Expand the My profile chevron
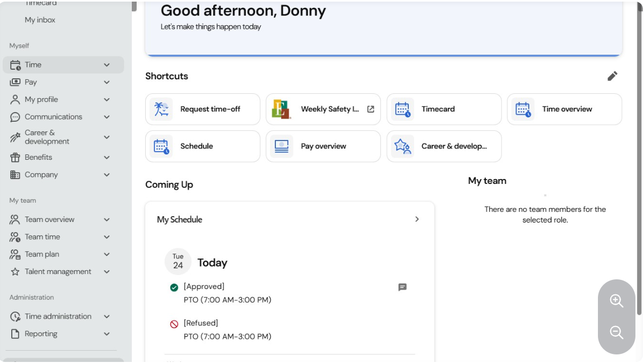 [x=107, y=100]
